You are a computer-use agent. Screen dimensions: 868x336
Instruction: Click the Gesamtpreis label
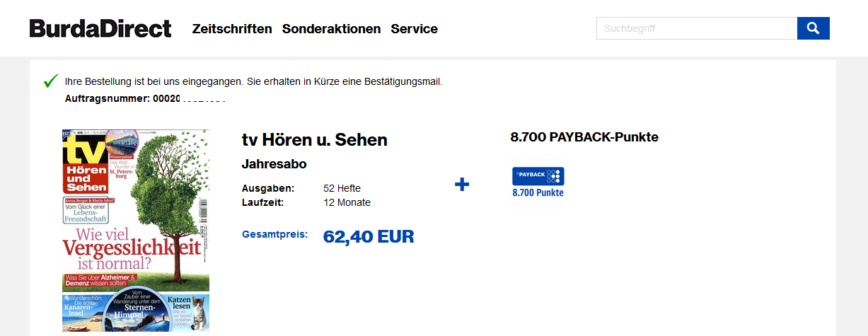(x=274, y=234)
